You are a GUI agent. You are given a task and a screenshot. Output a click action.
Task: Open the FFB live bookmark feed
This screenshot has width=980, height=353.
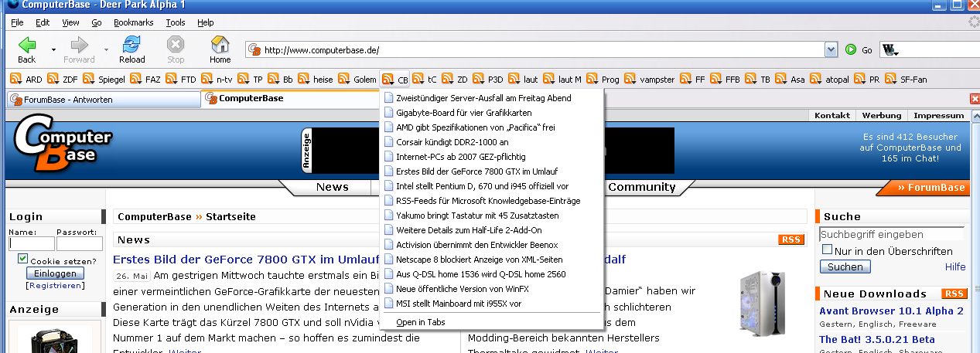[726, 79]
